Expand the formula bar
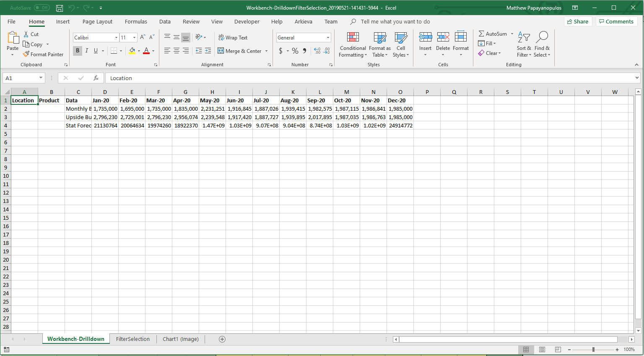The height and width of the screenshot is (356, 644). [637, 78]
